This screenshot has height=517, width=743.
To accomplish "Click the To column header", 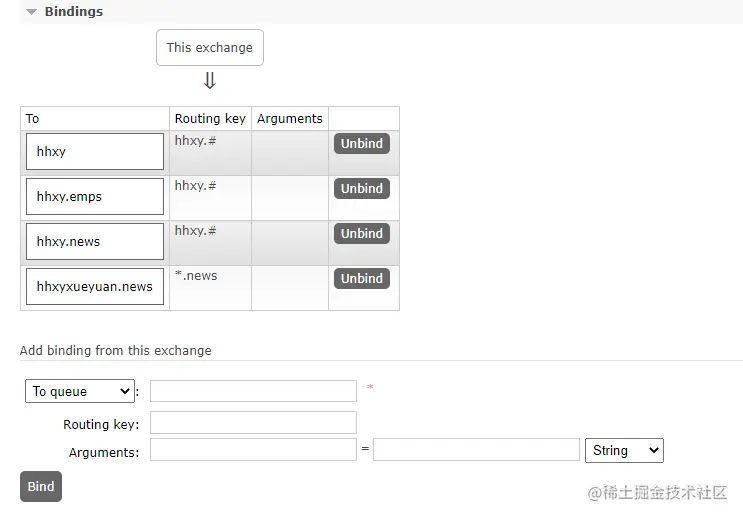I will [x=32, y=118].
